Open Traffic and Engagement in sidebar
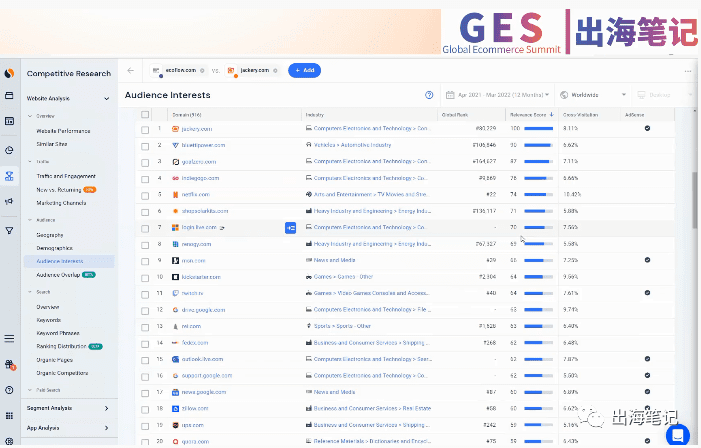This screenshot has height=448, width=701. click(66, 176)
